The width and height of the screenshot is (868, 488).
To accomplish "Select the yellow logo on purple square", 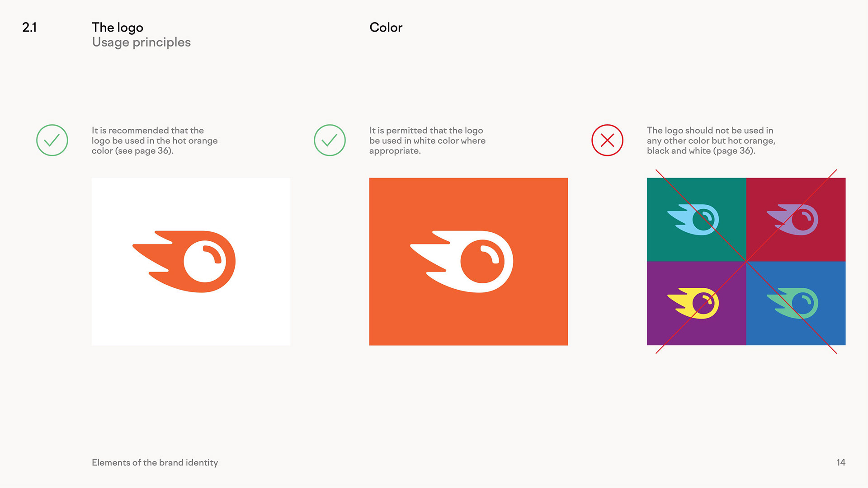I will (693, 303).
